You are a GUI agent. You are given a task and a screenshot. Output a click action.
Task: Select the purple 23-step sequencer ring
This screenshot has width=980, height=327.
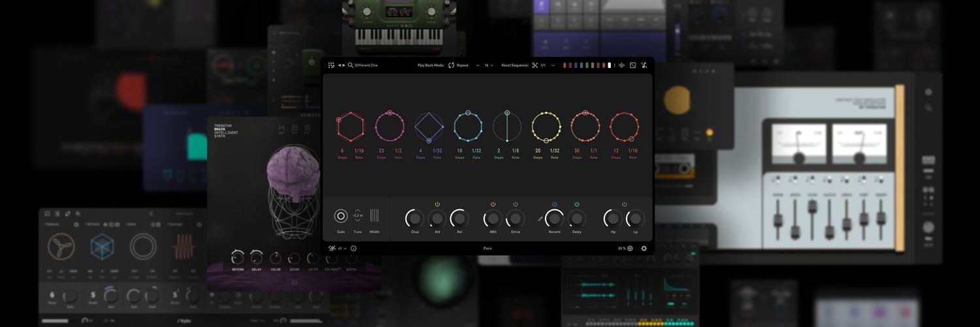(x=389, y=126)
